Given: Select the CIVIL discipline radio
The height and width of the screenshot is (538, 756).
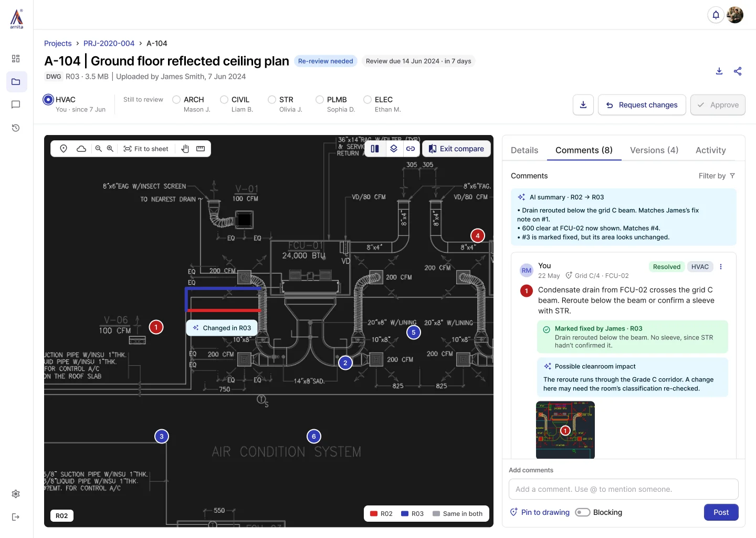Looking at the screenshot, I should pyautogui.click(x=224, y=99).
